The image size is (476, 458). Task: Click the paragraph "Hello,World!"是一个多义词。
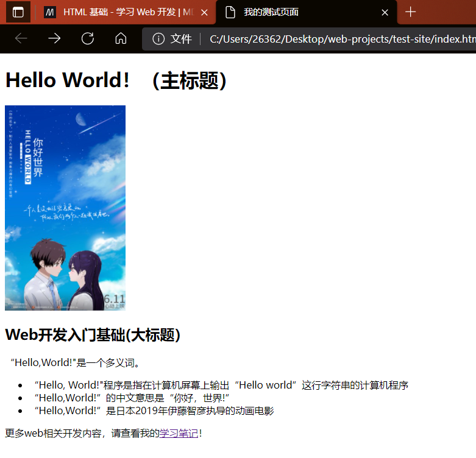click(76, 362)
